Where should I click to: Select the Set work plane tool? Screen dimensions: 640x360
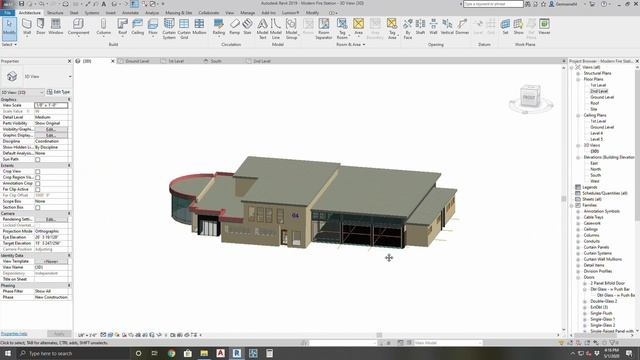[x=505, y=27]
